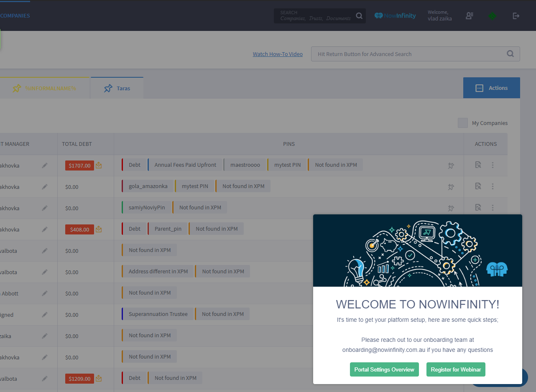Click the export icon beside $1707.00
The height and width of the screenshot is (392, 536).
coord(99,165)
